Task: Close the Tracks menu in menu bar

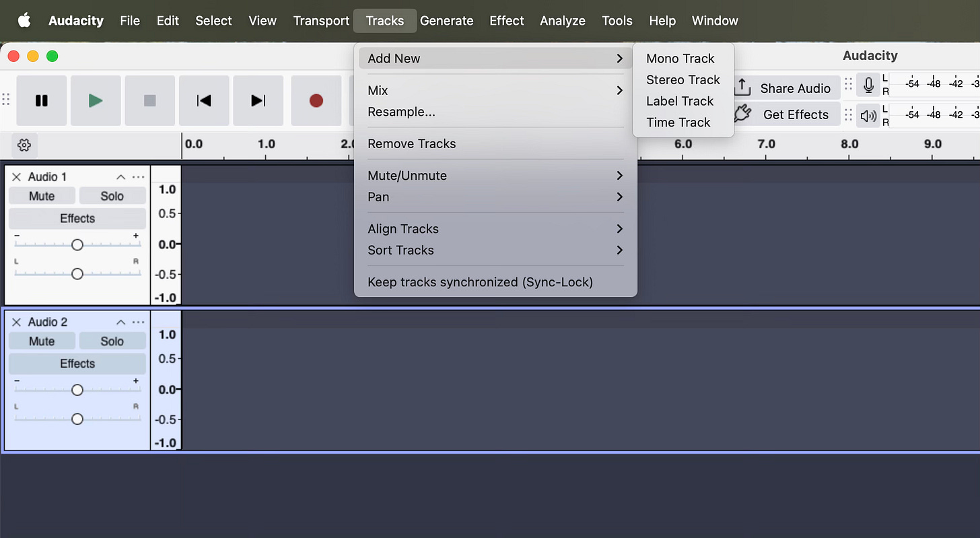Action: [x=385, y=21]
